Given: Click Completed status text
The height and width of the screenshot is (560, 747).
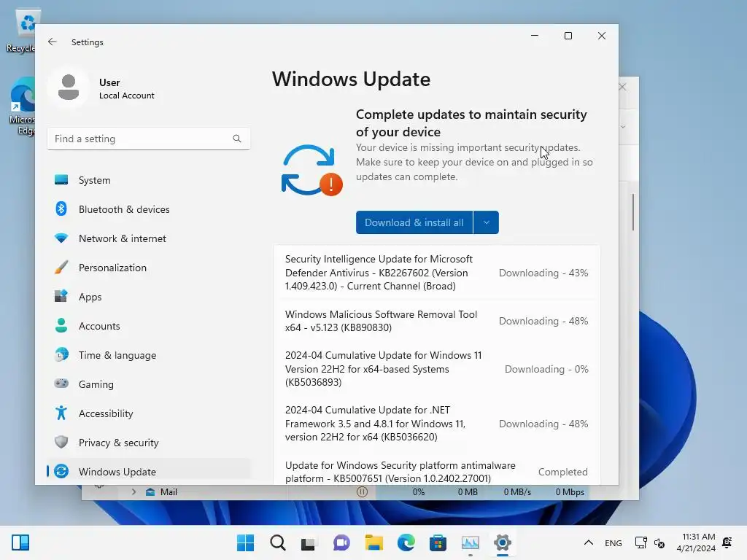Looking at the screenshot, I should (x=562, y=472).
